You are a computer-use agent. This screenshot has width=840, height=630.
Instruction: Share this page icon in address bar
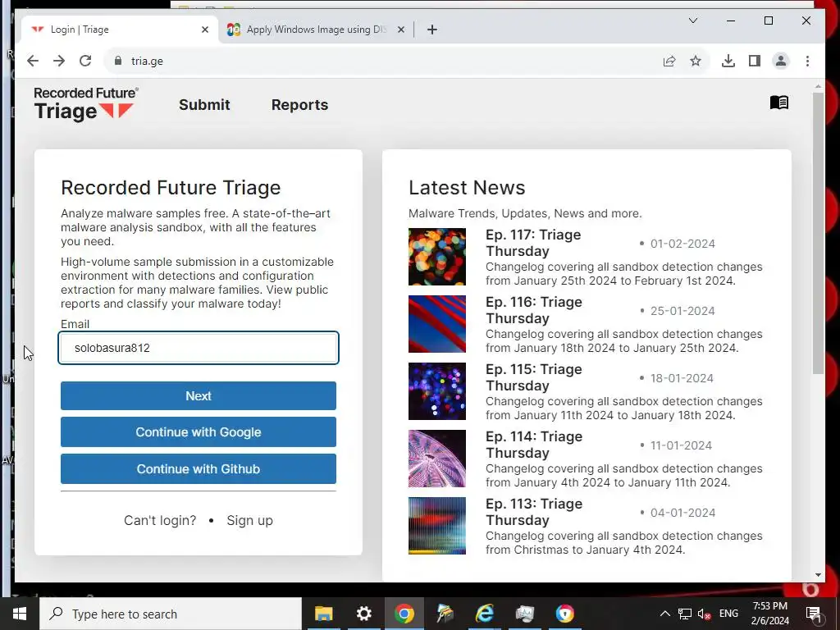click(x=669, y=61)
